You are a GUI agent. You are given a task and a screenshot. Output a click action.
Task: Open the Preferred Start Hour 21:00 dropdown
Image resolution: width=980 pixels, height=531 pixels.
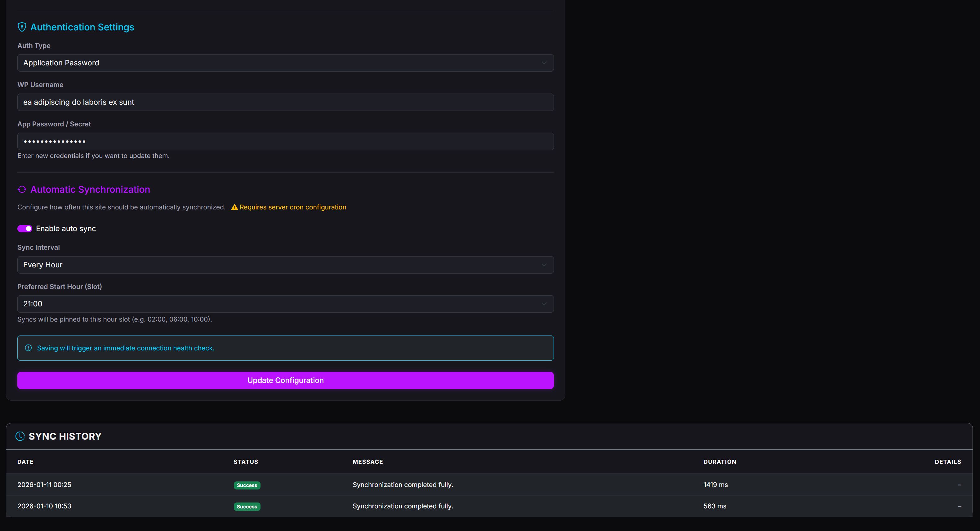click(285, 304)
